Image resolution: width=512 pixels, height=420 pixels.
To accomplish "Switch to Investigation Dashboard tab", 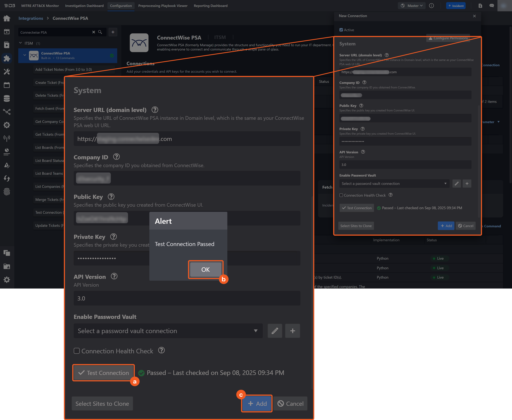I will 84,6.
